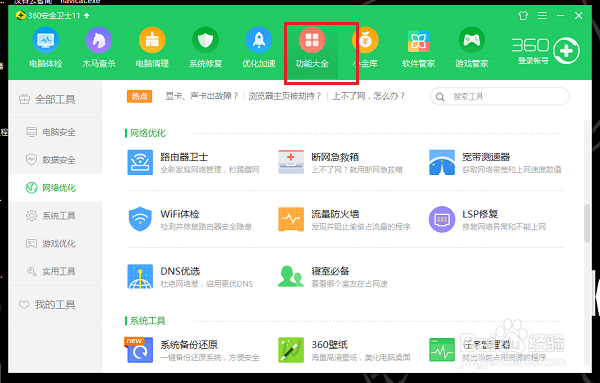Screen dimensions: 600x383
Task: Click hot link 上不了网，怎么办？
Action: click(368, 96)
